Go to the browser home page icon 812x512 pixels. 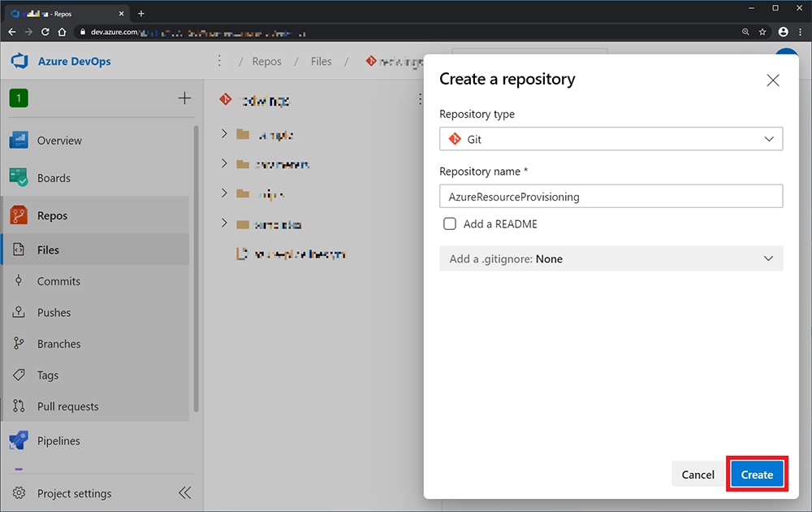tap(63, 33)
